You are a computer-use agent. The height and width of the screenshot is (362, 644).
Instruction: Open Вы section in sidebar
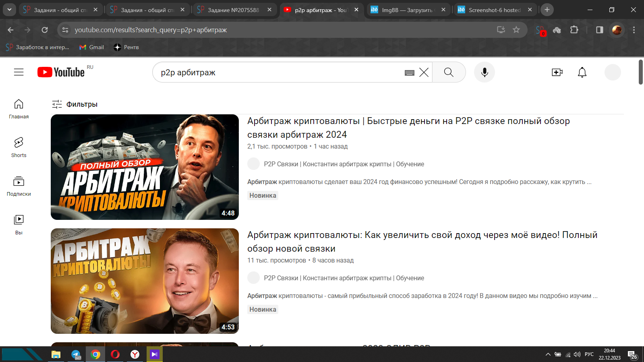(19, 225)
